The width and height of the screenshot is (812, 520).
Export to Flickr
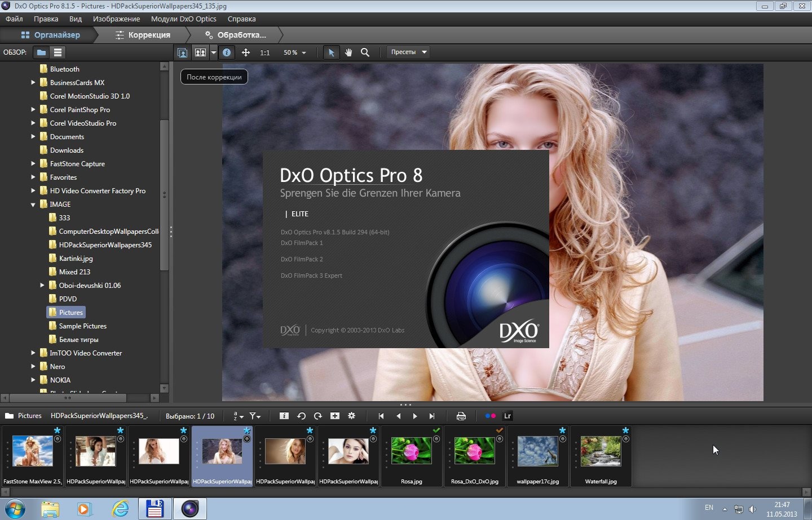pos(491,416)
